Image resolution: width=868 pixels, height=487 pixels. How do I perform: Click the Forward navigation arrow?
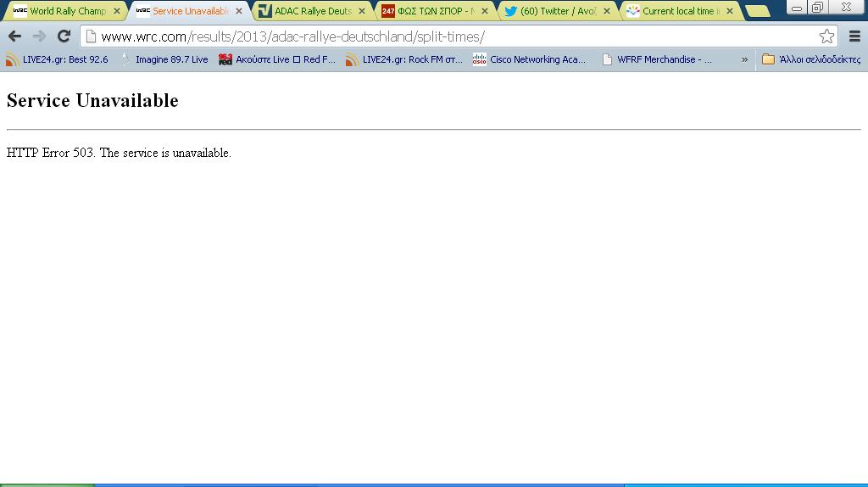pyautogui.click(x=39, y=36)
